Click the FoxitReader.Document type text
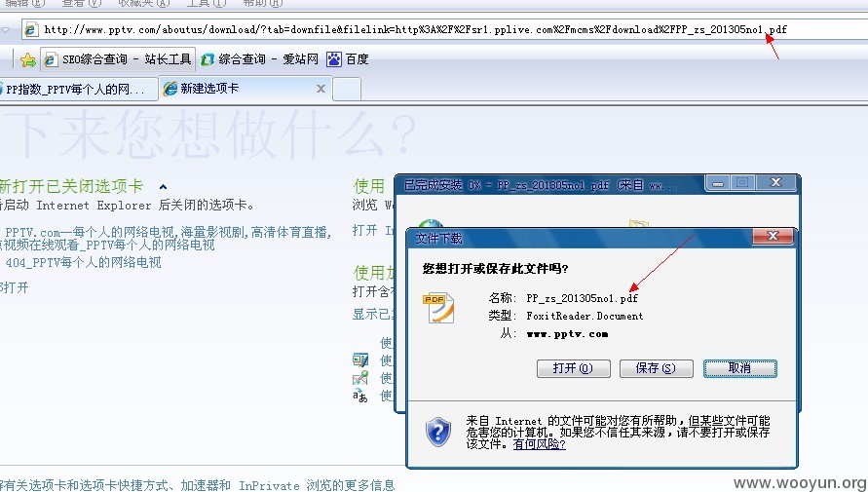 (x=585, y=316)
